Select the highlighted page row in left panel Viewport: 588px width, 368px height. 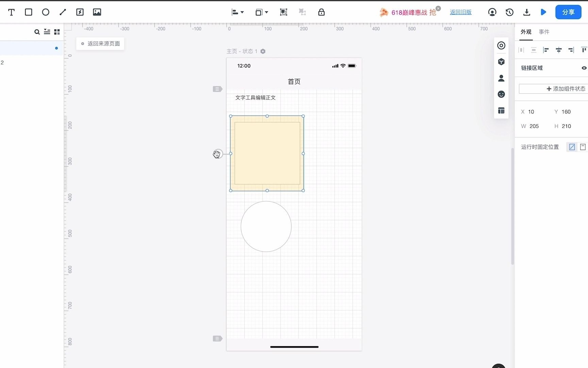(x=32, y=48)
